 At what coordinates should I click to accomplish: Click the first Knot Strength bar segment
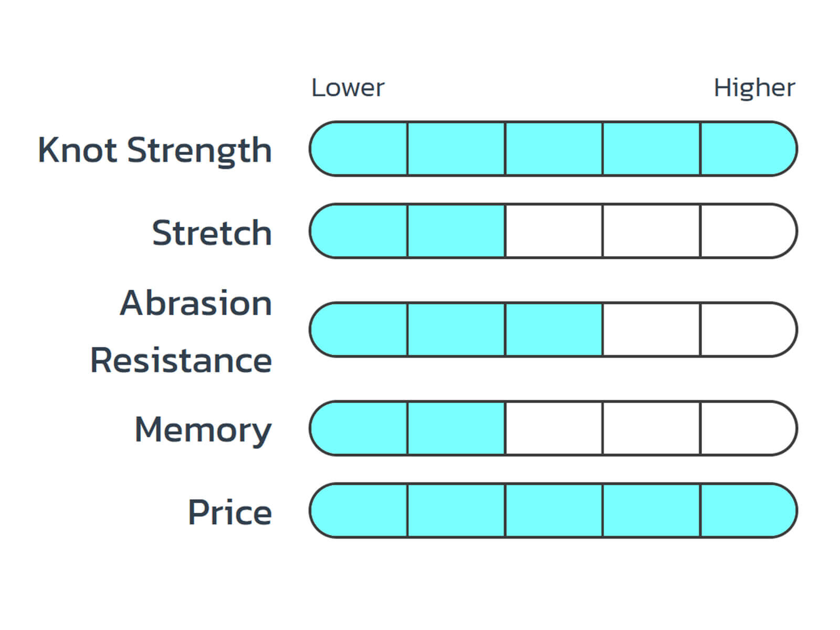click(x=359, y=149)
